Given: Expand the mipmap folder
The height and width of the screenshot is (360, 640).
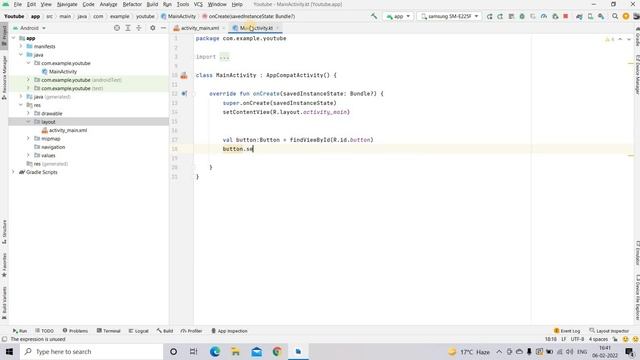Looking at the screenshot, I should coord(28,139).
